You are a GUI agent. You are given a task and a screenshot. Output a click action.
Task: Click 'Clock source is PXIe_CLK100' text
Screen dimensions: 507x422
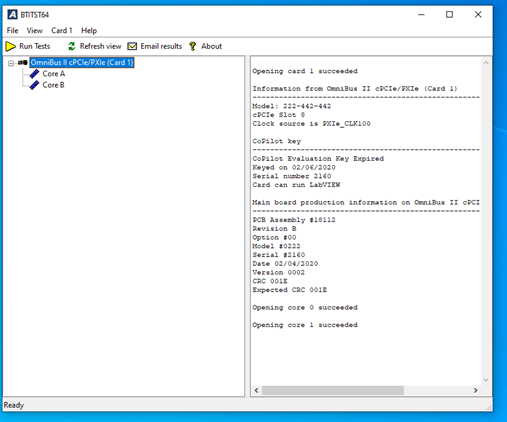(x=311, y=124)
